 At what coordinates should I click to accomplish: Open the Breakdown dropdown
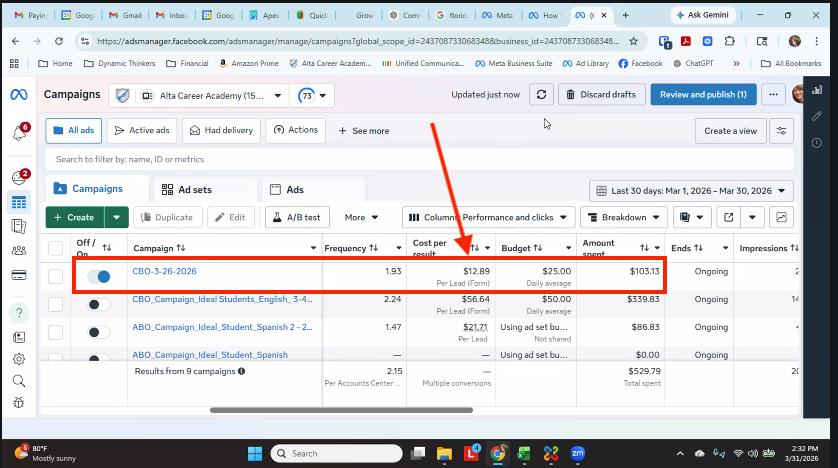(x=624, y=217)
